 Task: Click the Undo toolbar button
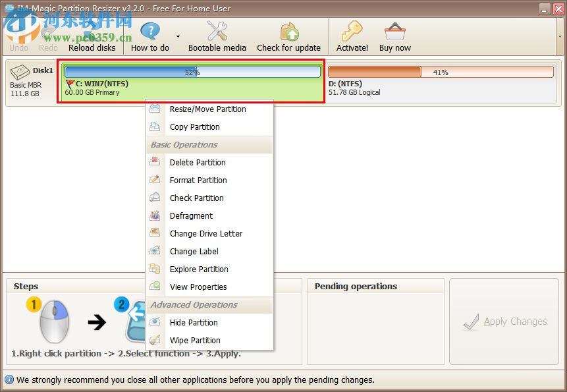click(x=19, y=38)
